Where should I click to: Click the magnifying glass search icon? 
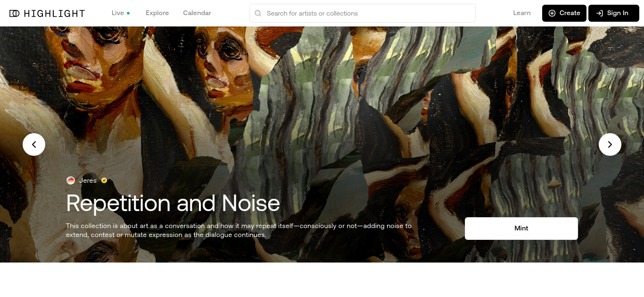[x=258, y=13]
